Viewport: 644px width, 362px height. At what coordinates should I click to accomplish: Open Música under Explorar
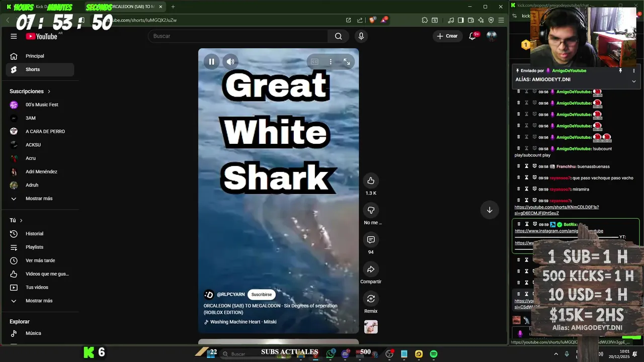[x=40, y=333]
